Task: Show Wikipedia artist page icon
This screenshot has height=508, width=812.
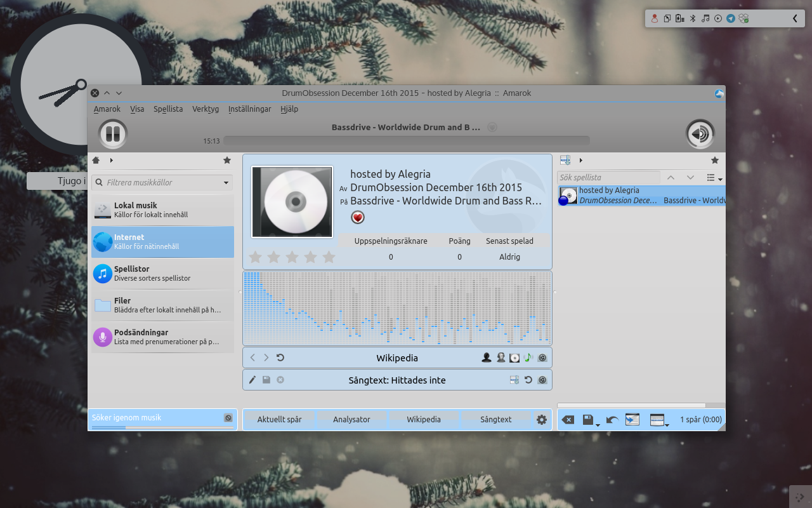Action: coord(487,358)
